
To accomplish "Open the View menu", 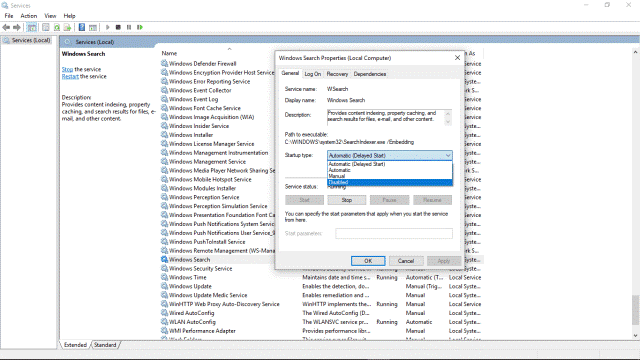I will [50, 16].
